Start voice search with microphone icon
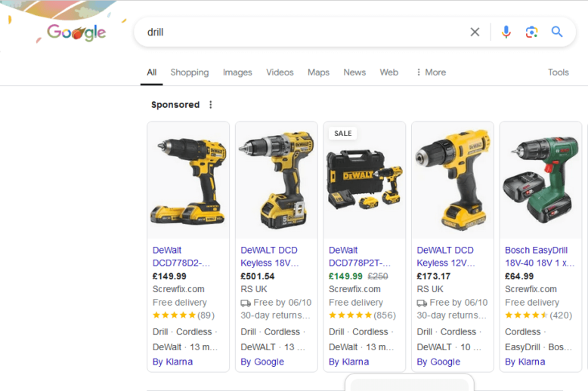Screen dimensions: 588x391 (506, 32)
